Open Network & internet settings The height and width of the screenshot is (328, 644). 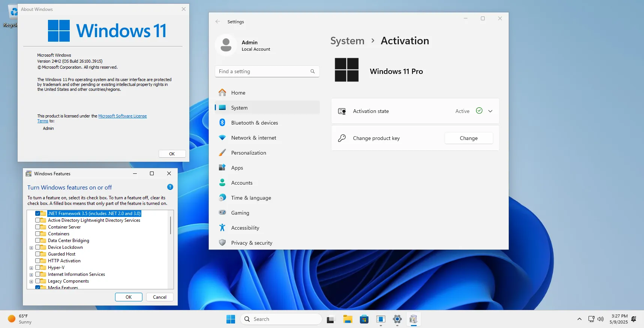(x=267, y=138)
